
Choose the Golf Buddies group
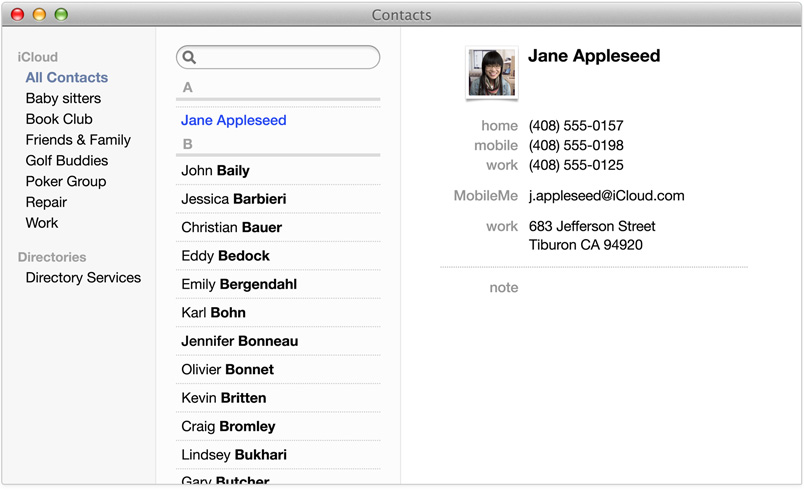point(67,160)
